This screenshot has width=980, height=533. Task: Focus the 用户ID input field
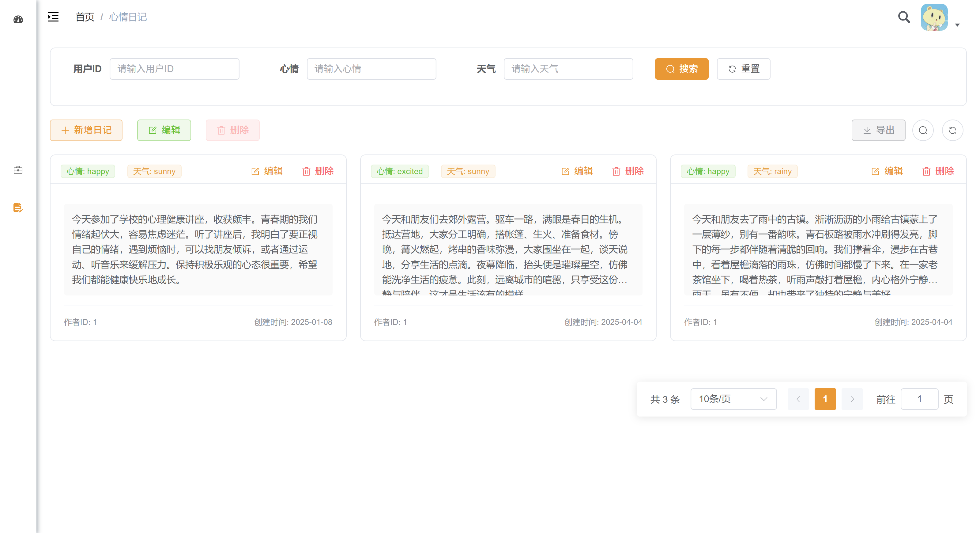(x=174, y=69)
